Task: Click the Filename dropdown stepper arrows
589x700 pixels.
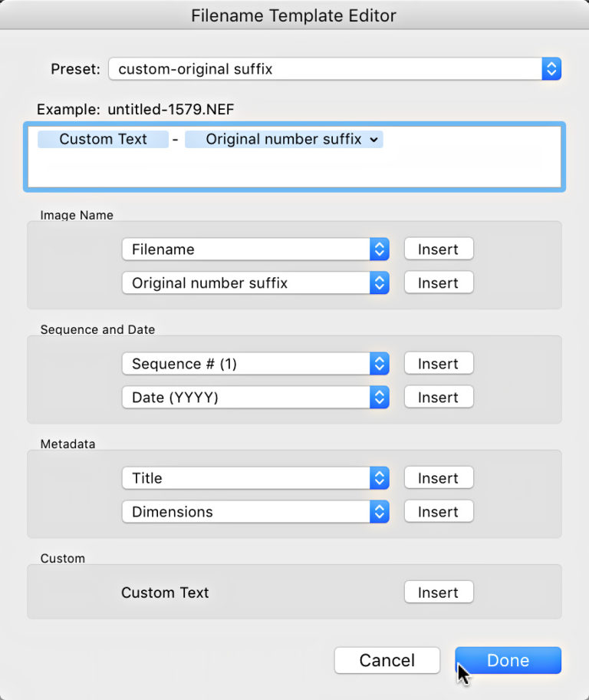Action: click(x=380, y=249)
